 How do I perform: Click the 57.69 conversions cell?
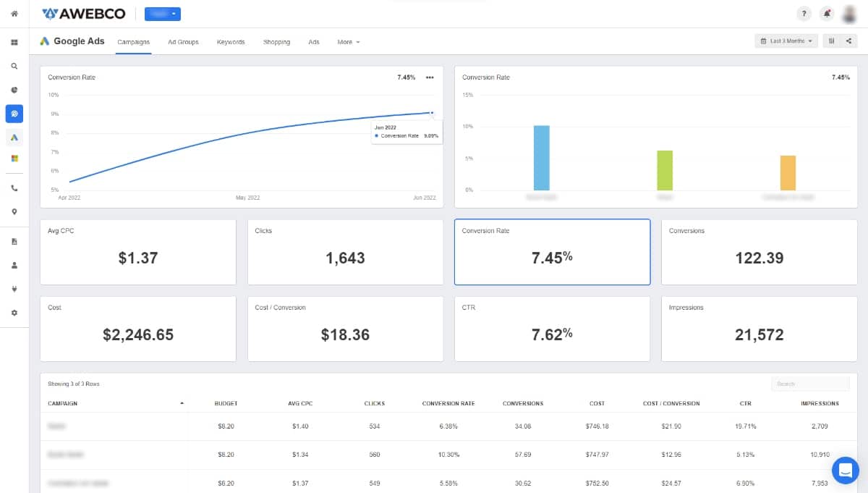523,455
